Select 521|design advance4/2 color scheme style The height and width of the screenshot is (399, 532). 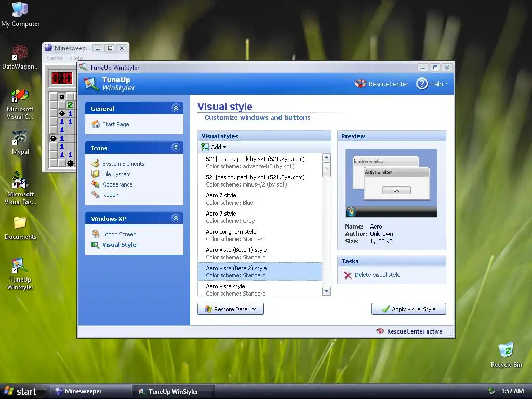click(x=260, y=163)
